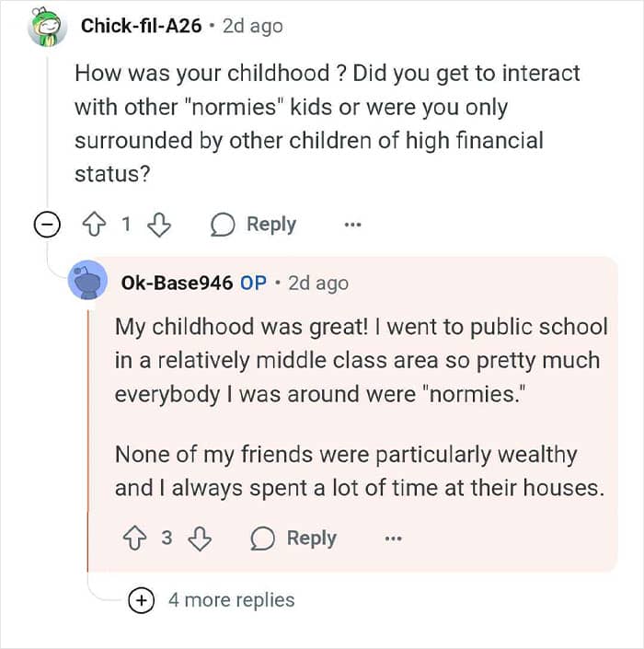Open more options on Chick-fil-A26's comment

pyautogui.click(x=352, y=225)
